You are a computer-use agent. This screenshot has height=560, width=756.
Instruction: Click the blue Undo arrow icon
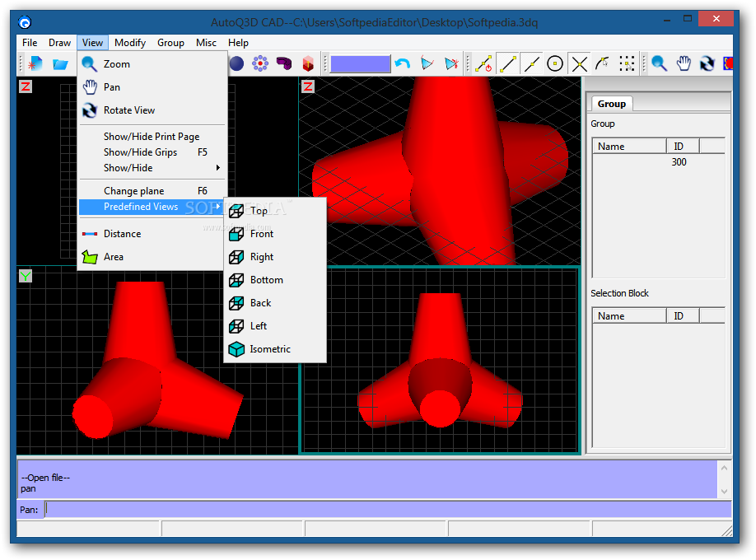(x=403, y=63)
